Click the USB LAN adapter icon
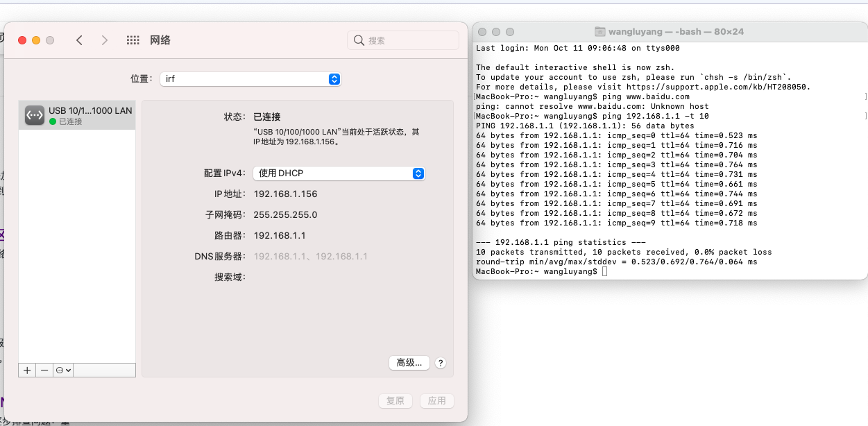 tap(35, 115)
